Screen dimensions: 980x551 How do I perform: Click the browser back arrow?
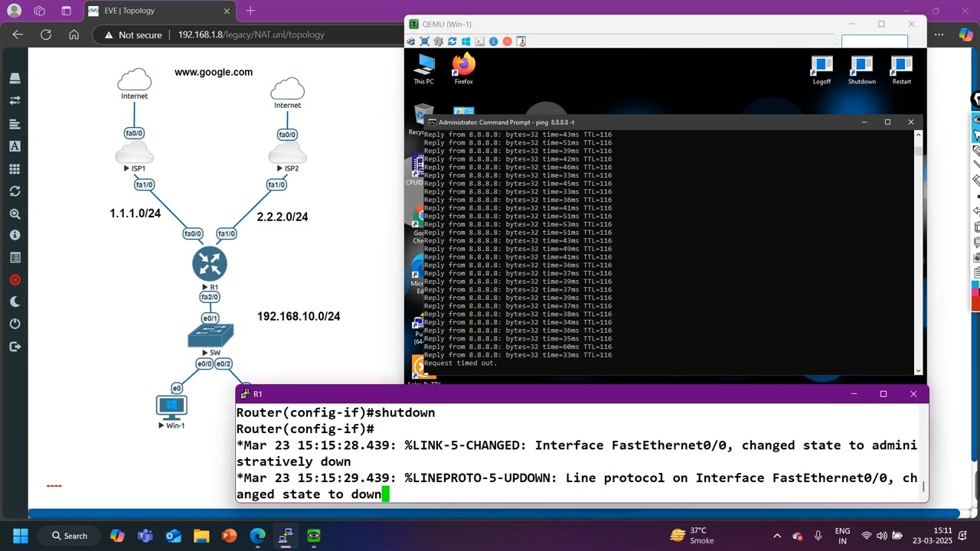coord(18,34)
